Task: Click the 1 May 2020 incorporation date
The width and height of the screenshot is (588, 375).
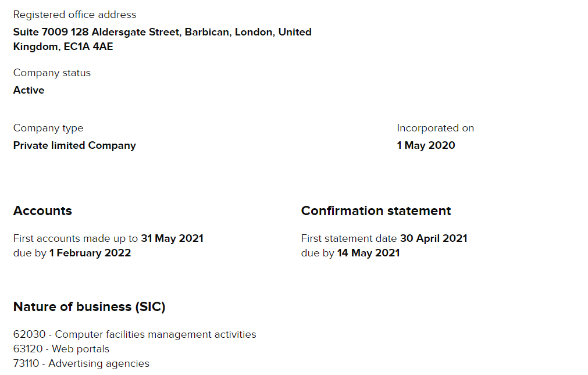Action: tap(426, 145)
